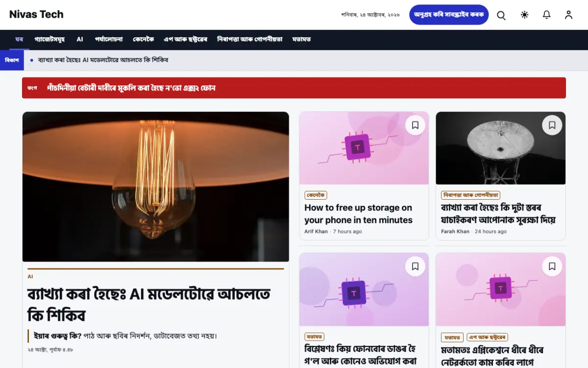Select the ঘৰ (Home) nav tab
Screen dimensions: 588x368
(x=19, y=39)
